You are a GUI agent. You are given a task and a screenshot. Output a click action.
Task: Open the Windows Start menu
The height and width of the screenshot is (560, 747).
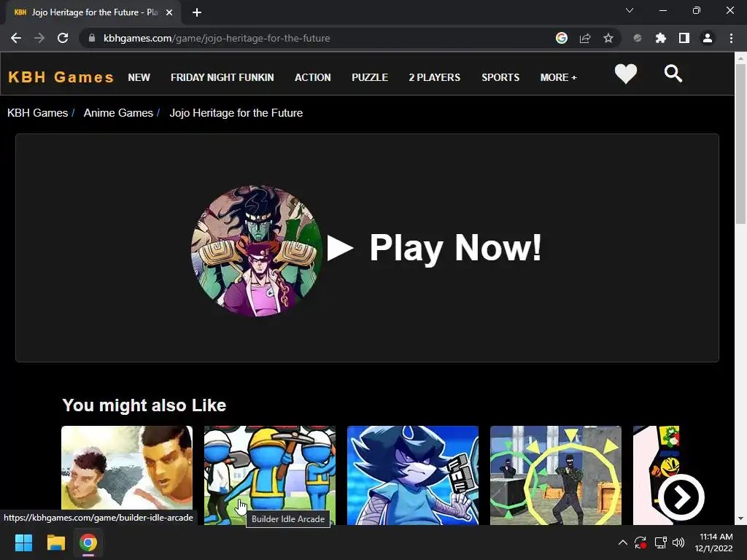pos(23,542)
